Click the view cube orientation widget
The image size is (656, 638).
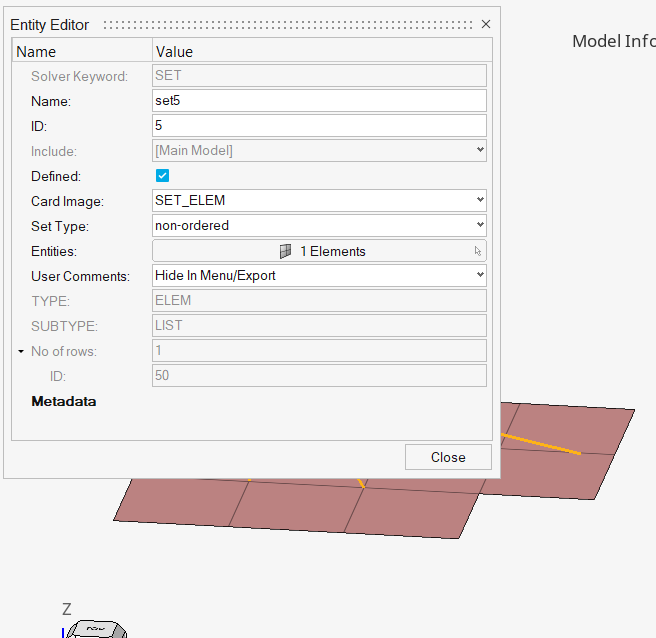coord(96,629)
